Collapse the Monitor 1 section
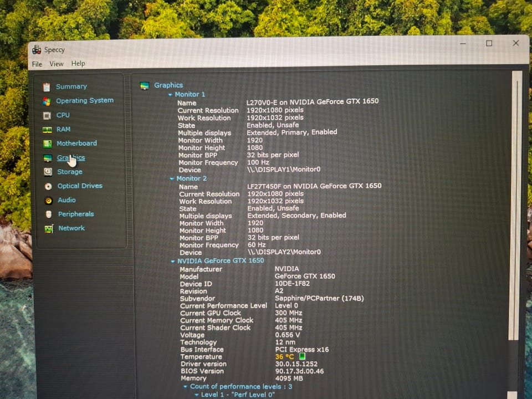532x399 pixels. tap(170, 95)
